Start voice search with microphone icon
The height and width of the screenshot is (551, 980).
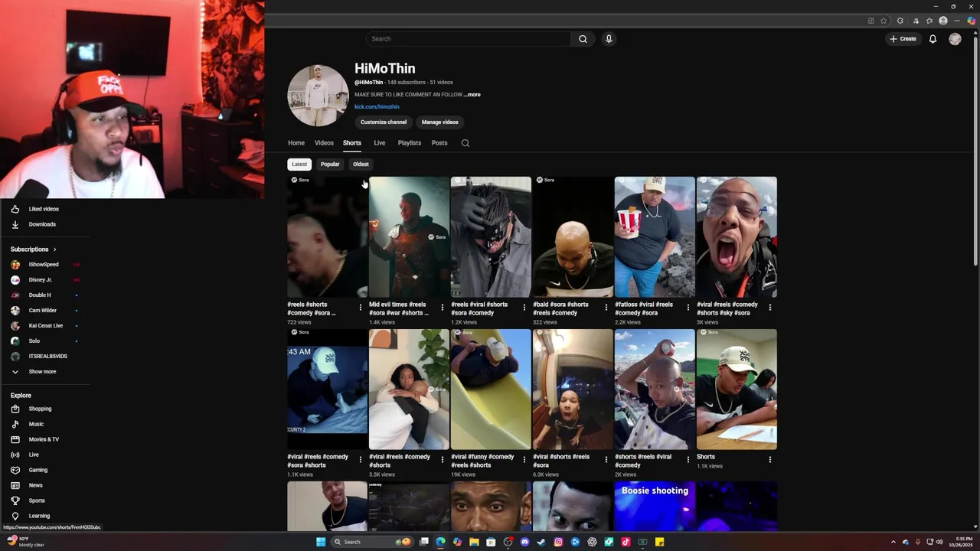[x=609, y=39]
